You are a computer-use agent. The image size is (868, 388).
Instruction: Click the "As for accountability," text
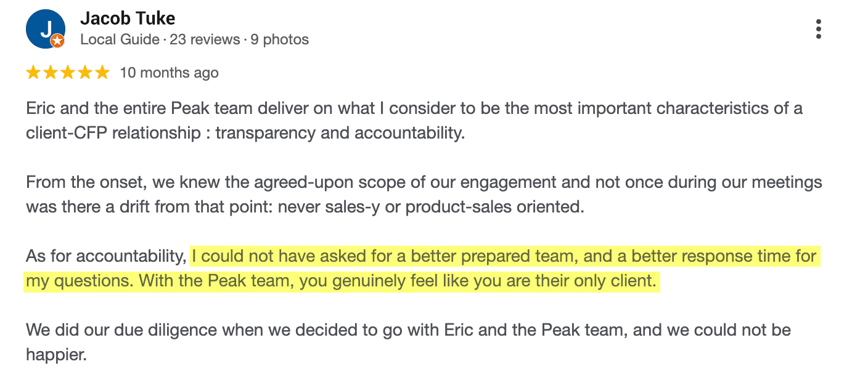106,256
